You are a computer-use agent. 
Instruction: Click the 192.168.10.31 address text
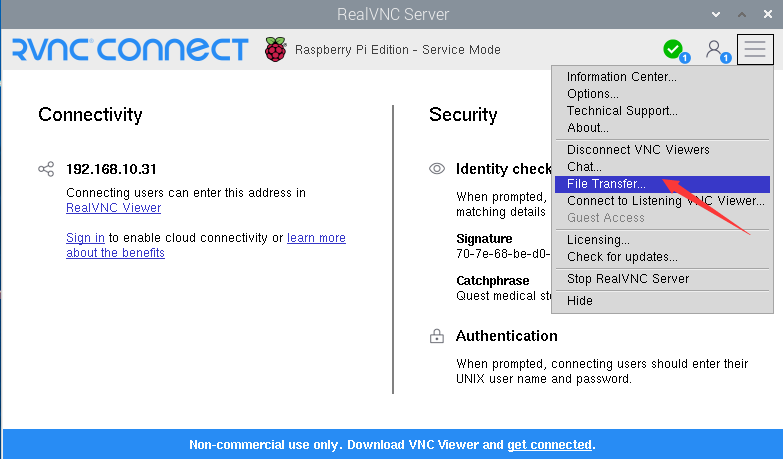coord(111,169)
